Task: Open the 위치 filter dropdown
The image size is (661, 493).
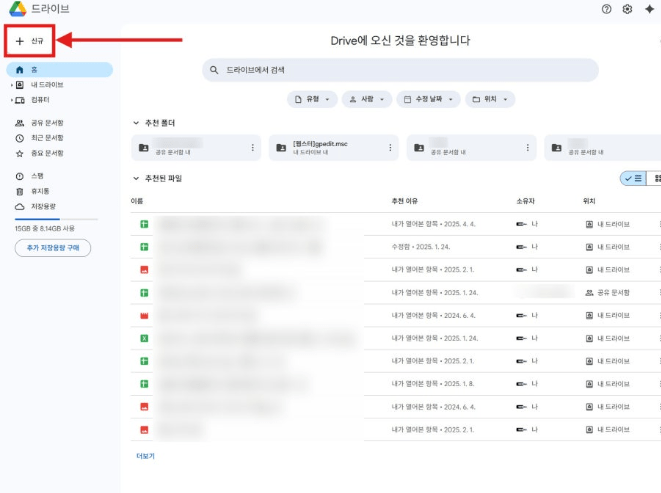Action: tap(490, 99)
